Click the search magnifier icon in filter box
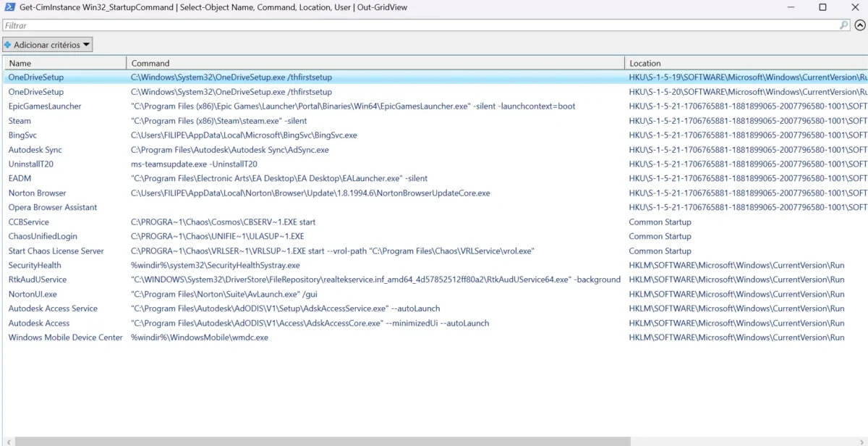Screen dimensions: 868x446 coord(843,25)
